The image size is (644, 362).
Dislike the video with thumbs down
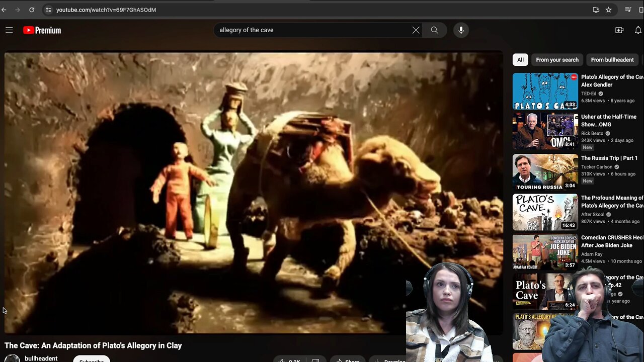click(x=315, y=360)
